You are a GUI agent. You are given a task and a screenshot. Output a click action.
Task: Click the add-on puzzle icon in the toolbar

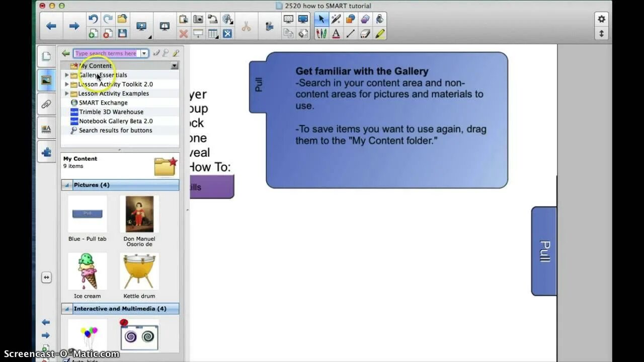(x=269, y=26)
